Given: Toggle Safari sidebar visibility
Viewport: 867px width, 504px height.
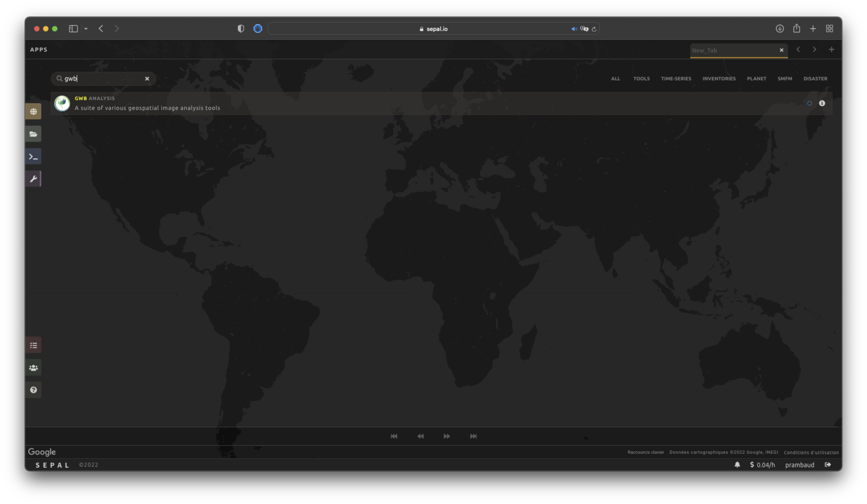Looking at the screenshot, I should [x=73, y=28].
